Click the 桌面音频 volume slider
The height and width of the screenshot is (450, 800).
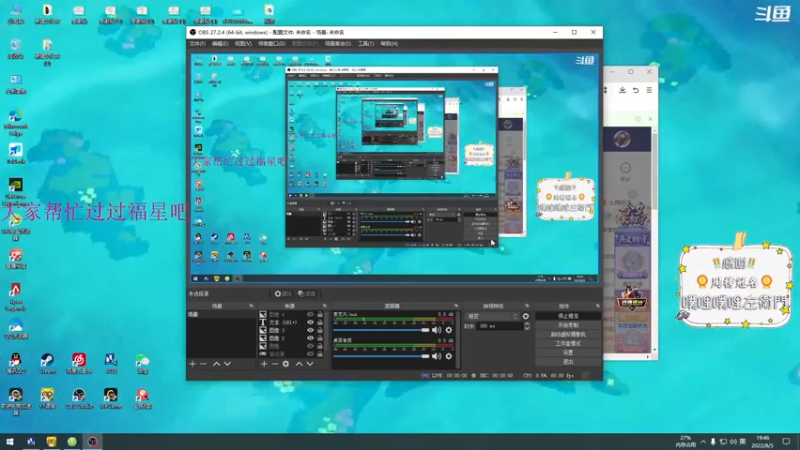(381, 356)
